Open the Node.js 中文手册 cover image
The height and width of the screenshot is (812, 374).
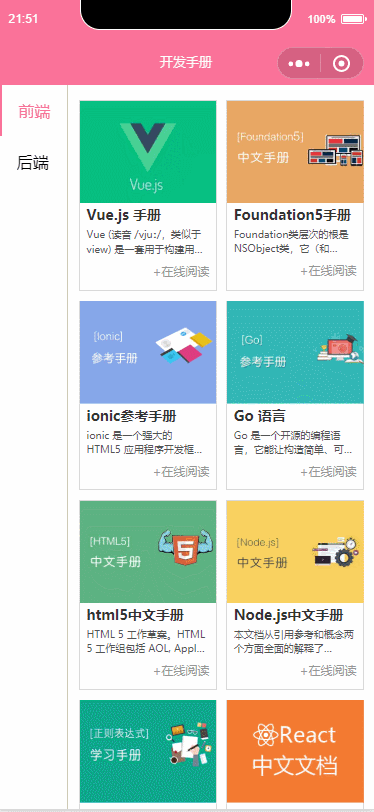[x=295, y=552]
